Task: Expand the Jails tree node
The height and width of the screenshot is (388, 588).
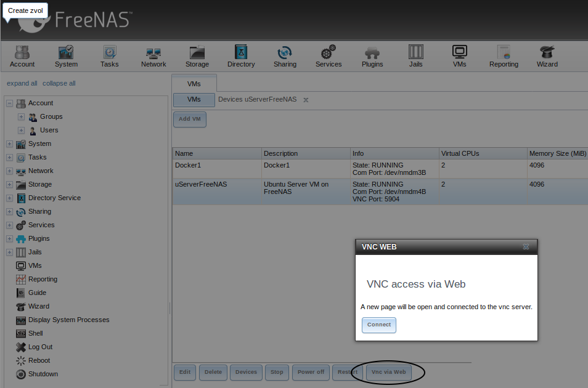Action: pyautogui.click(x=9, y=252)
